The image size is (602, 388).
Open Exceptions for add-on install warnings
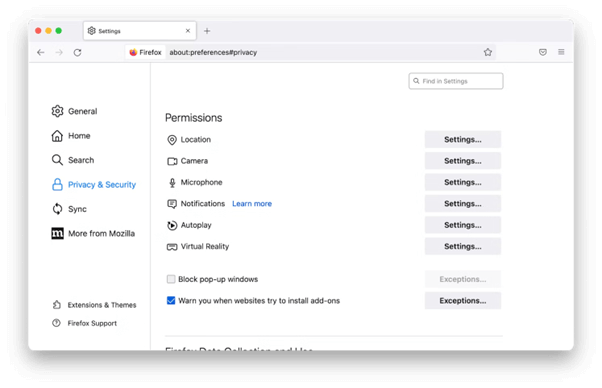tap(463, 300)
